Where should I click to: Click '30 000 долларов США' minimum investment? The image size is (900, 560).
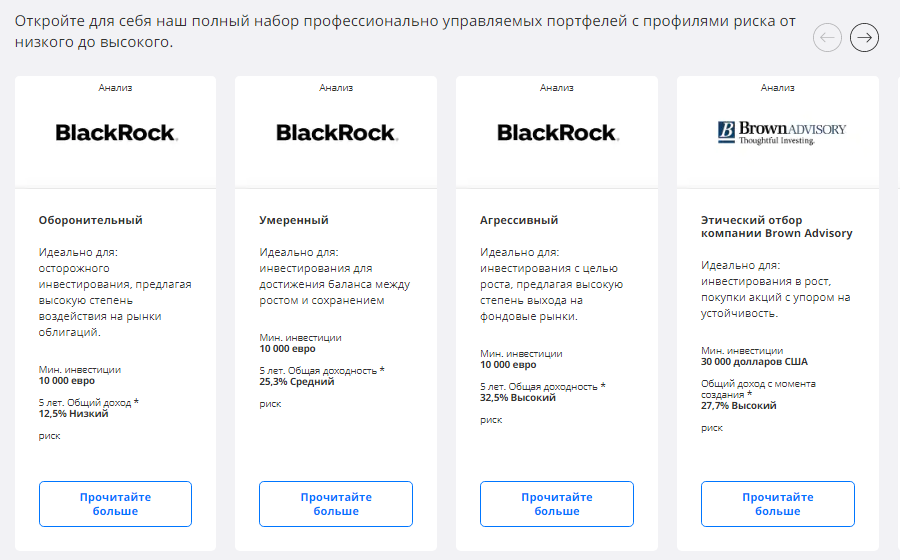754,361
